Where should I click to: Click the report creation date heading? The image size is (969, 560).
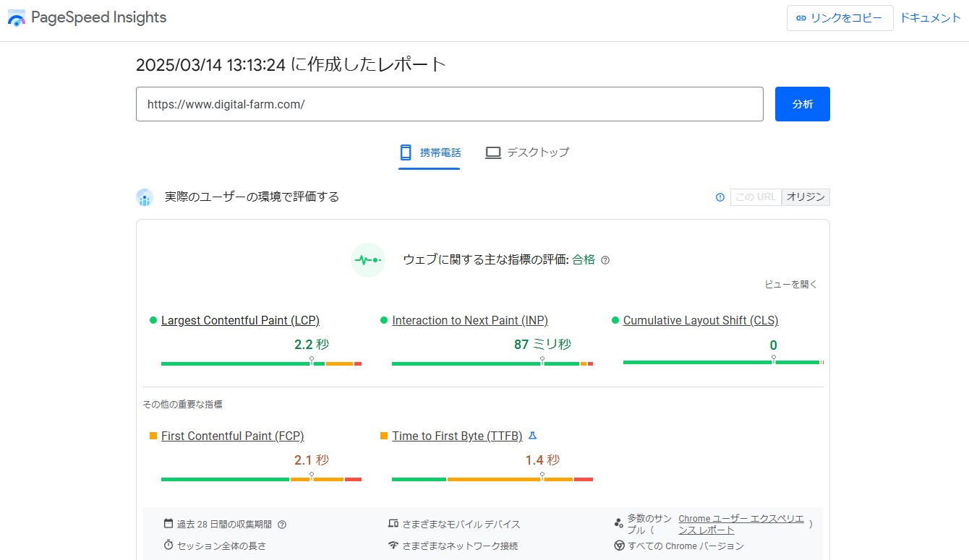(x=291, y=65)
